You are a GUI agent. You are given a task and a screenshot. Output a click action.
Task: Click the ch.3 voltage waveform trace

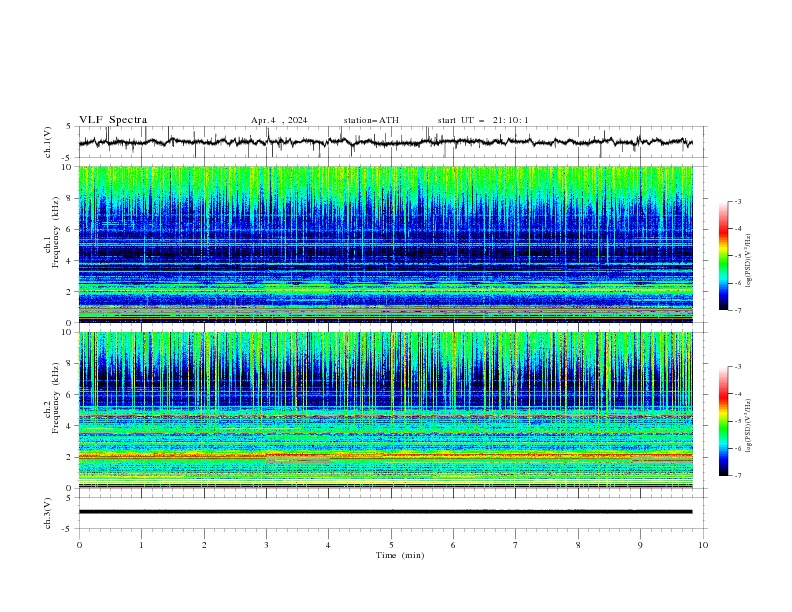click(x=385, y=512)
